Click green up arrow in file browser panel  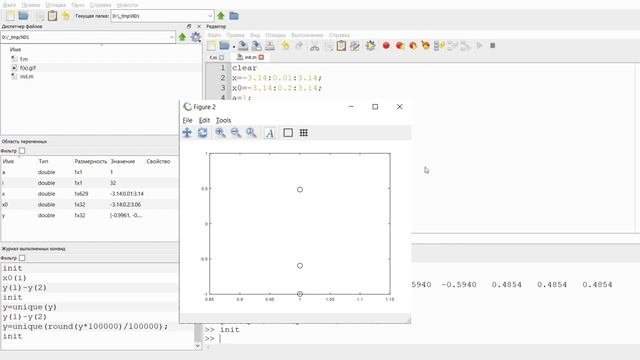[182, 37]
